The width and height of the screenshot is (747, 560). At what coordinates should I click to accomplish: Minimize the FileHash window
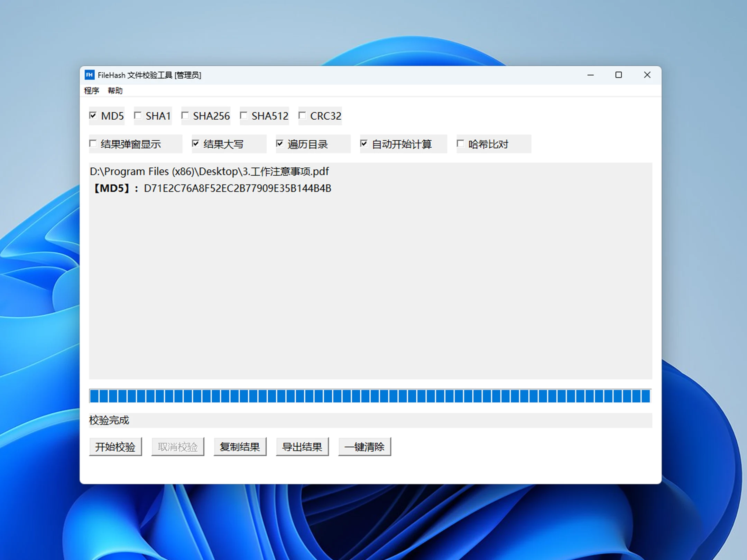[591, 75]
